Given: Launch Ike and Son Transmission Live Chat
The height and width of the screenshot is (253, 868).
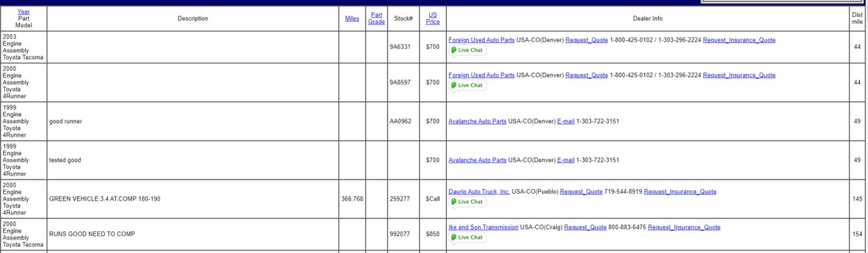Looking at the screenshot, I should coord(467,237).
